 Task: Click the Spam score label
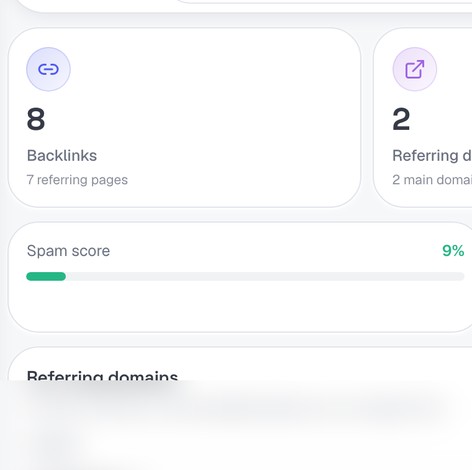68,251
